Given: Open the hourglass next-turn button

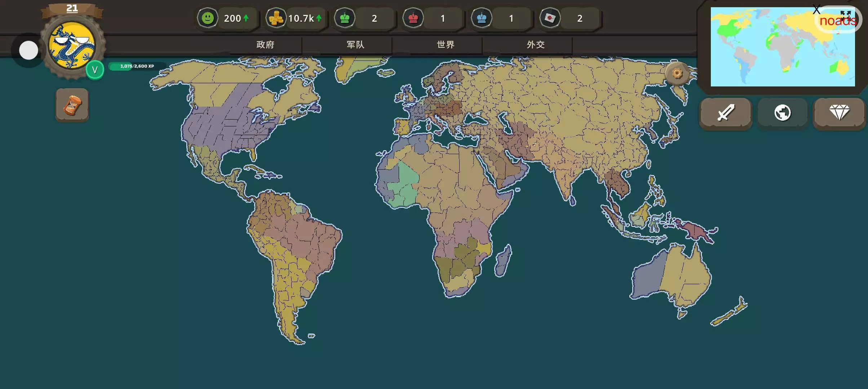Looking at the screenshot, I should coord(72,105).
